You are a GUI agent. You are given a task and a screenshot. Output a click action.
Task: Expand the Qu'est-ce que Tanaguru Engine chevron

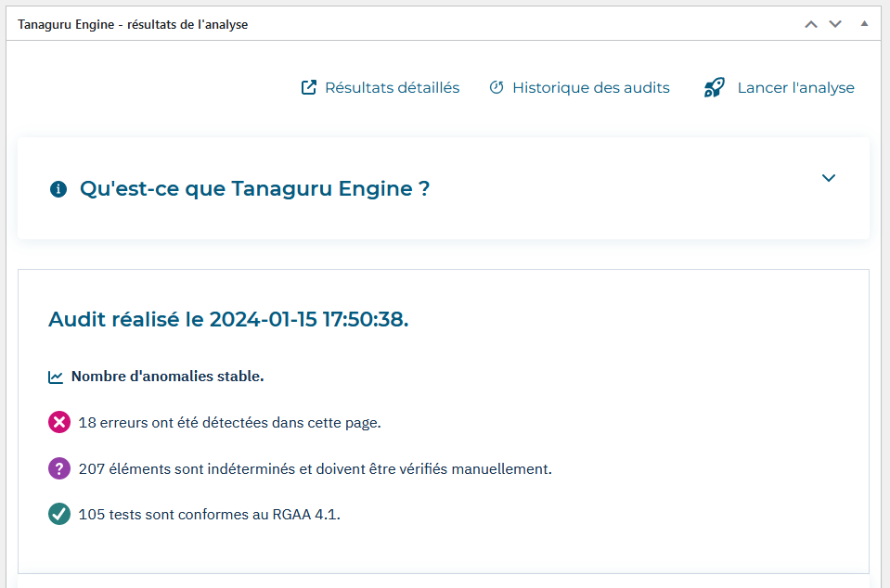click(x=829, y=178)
